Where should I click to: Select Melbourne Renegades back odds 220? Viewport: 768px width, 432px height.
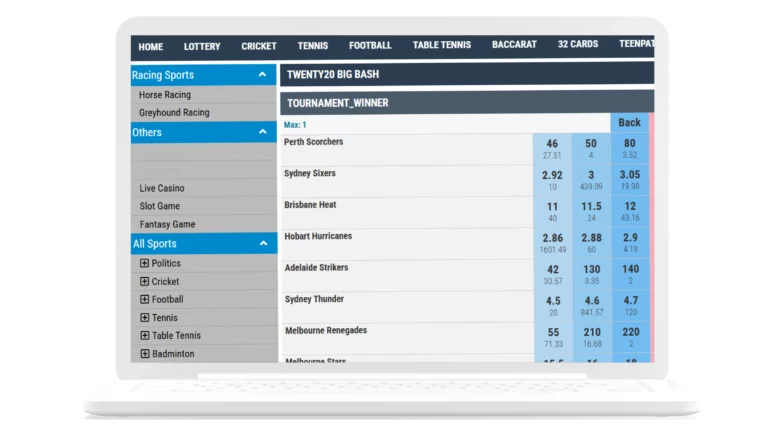pos(631,336)
